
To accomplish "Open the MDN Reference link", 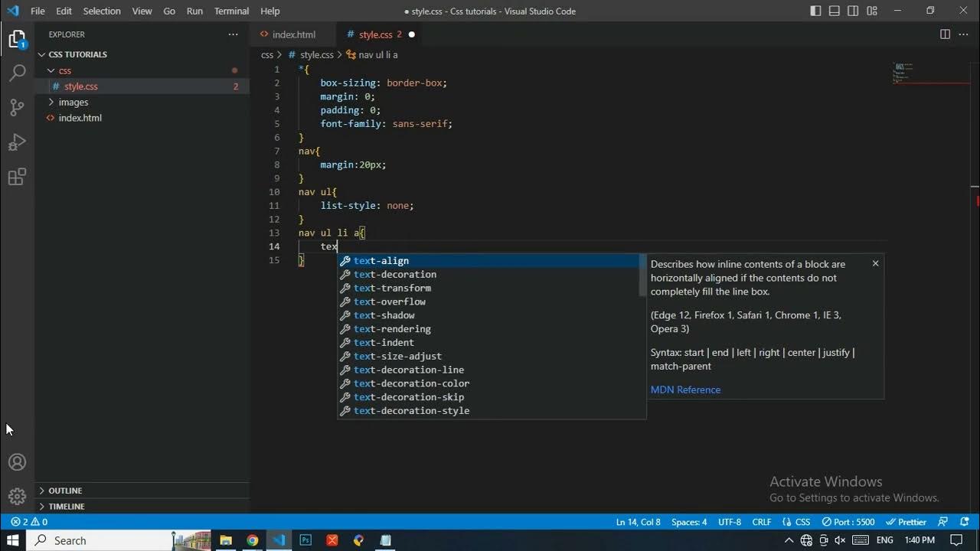I will click(685, 390).
